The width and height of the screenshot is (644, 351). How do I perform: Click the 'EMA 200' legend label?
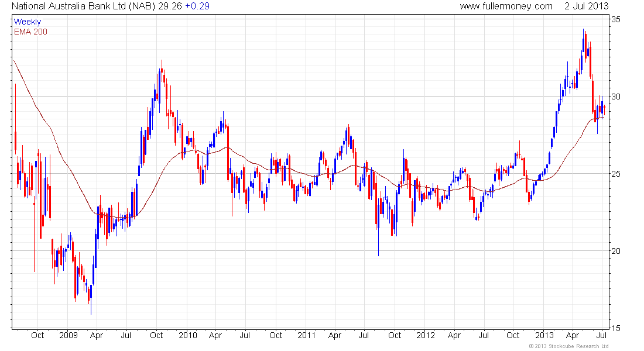[x=30, y=32]
